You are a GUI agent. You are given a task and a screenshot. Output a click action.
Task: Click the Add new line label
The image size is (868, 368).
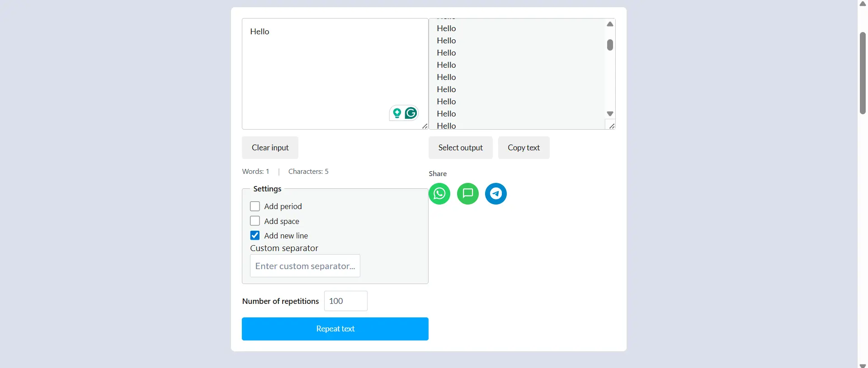click(286, 236)
